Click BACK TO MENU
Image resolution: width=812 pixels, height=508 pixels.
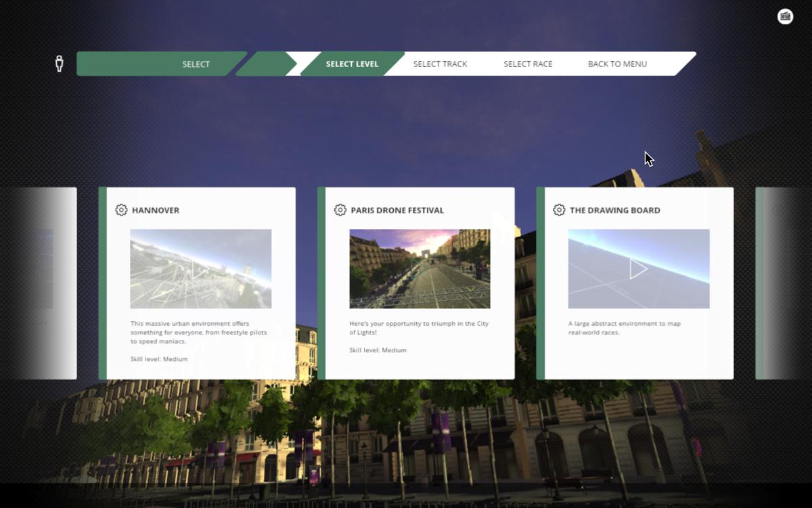pos(617,64)
